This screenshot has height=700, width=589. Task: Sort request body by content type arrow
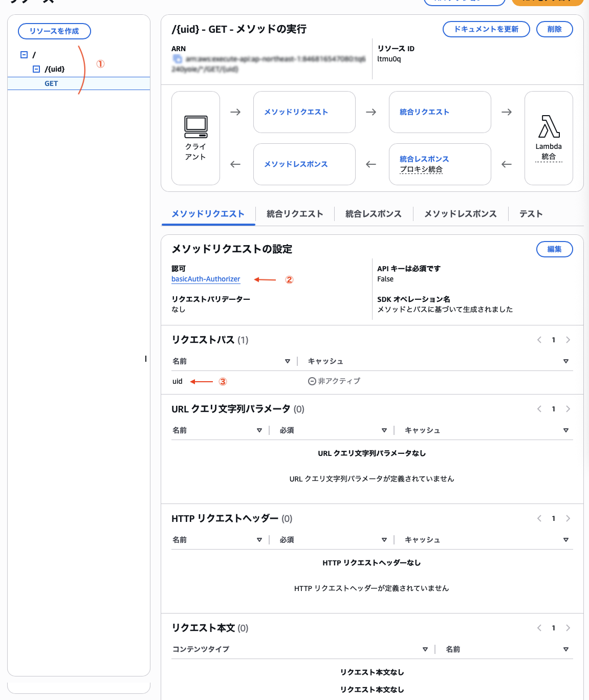pos(425,649)
